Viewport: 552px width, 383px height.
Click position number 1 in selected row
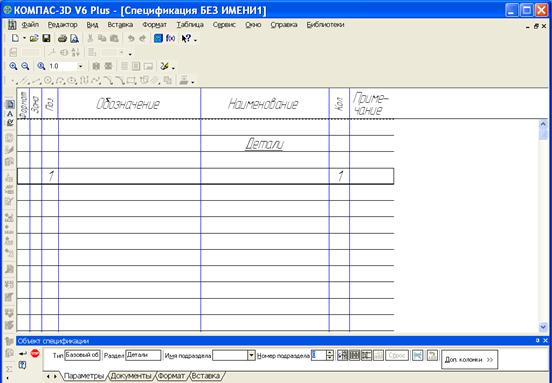click(50, 176)
